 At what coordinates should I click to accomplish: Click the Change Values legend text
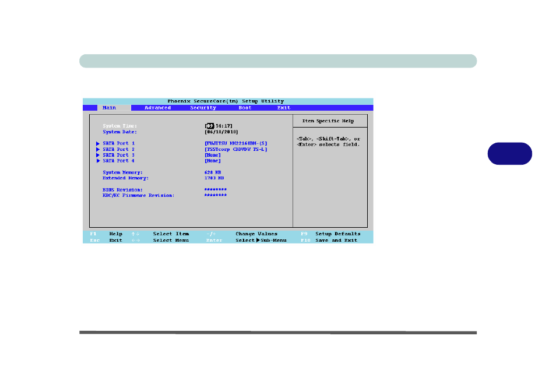pos(256,234)
